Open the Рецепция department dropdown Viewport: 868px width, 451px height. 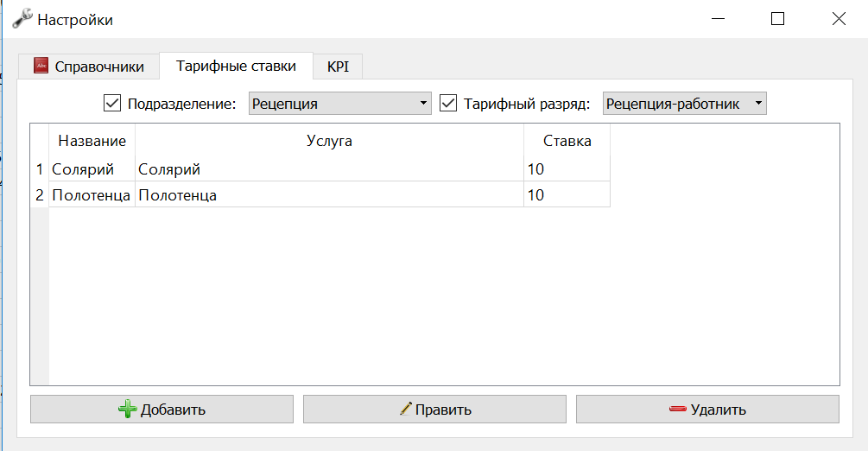tap(340, 104)
